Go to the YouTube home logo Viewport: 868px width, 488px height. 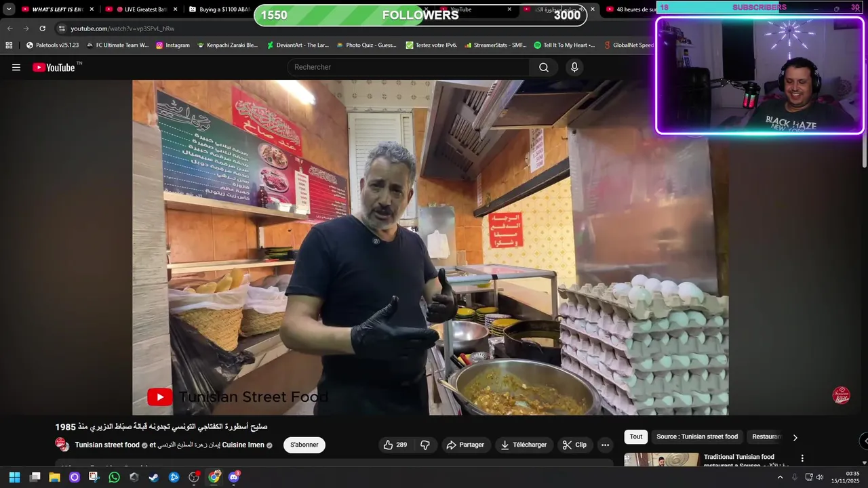click(54, 67)
